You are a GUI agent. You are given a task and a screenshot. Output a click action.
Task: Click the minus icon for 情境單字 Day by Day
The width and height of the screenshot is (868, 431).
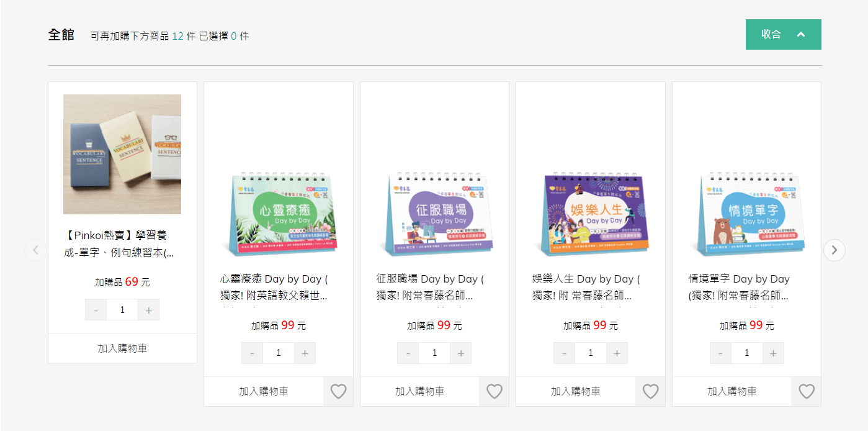tap(720, 353)
